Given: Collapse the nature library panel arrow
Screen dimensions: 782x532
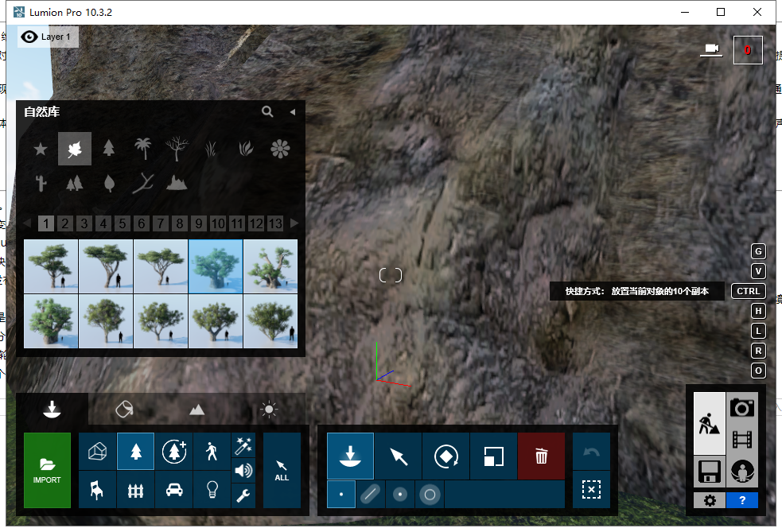Looking at the screenshot, I should (293, 112).
